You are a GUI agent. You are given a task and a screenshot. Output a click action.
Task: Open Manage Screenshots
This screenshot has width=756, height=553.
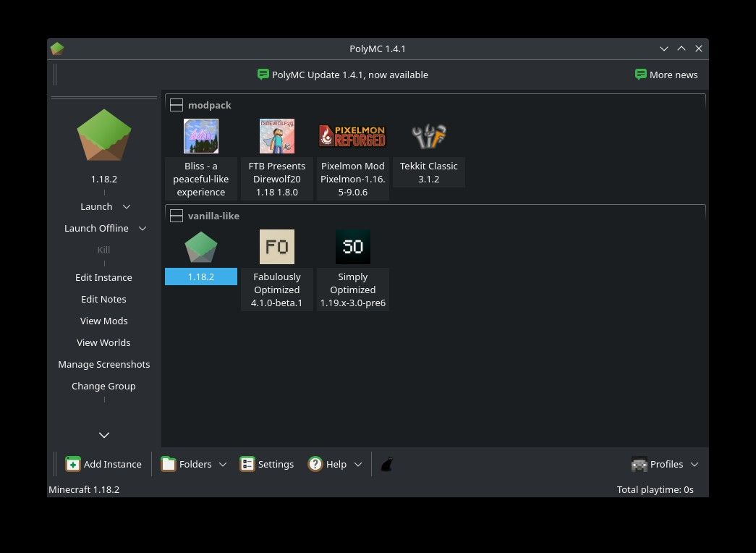pos(104,364)
